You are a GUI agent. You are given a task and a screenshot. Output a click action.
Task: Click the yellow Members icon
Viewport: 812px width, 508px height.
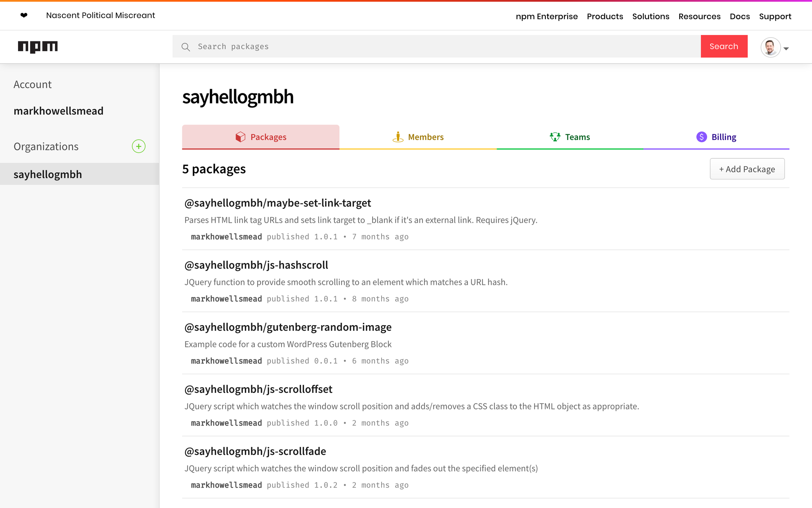tap(398, 137)
